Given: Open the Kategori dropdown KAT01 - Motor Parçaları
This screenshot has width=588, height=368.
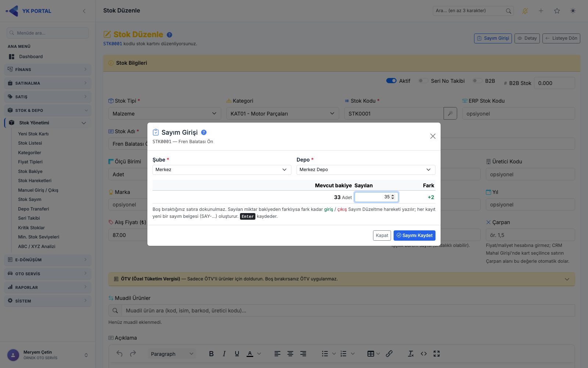Looking at the screenshot, I should (283, 113).
